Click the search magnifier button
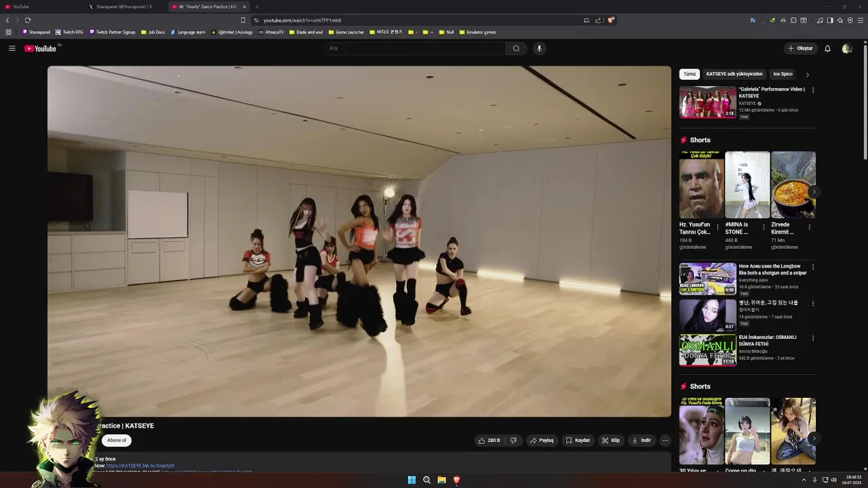Image resolution: width=868 pixels, height=488 pixels. (516, 48)
